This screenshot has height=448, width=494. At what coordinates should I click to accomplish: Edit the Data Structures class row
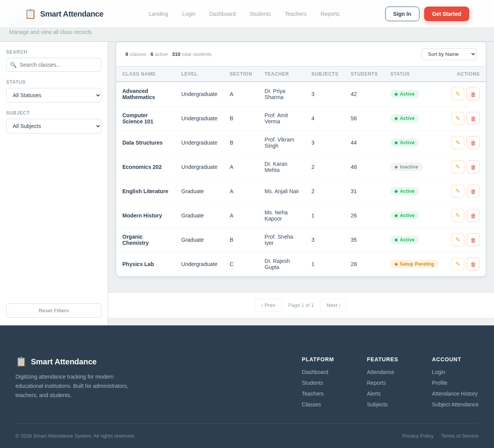click(x=457, y=143)
